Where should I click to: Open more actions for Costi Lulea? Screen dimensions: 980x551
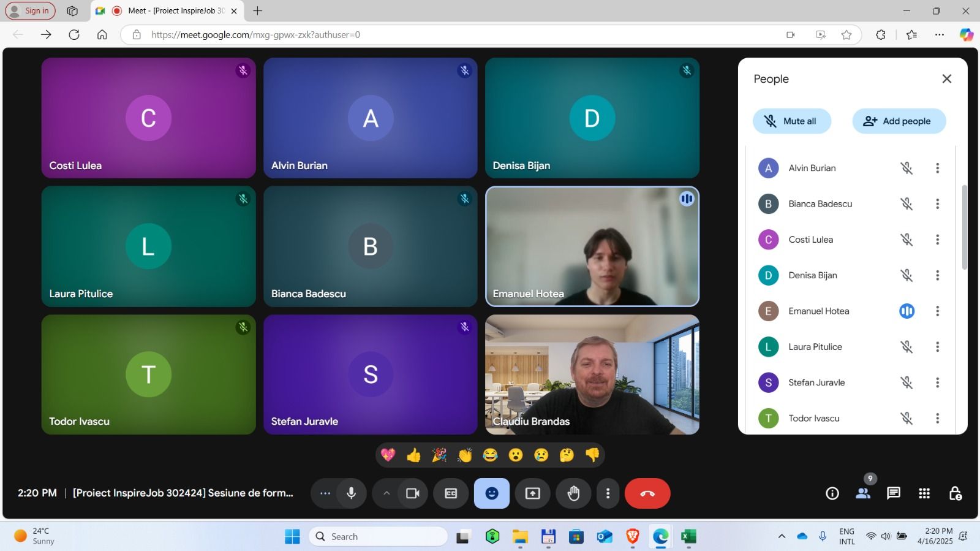937,240
